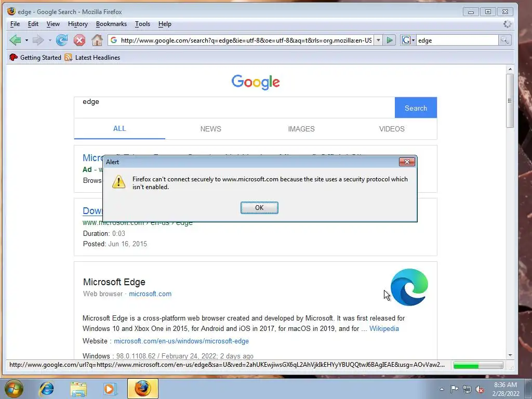Click the page scrollbar down arrow
This screenshot has height=399, width=532.
(510, 355)
